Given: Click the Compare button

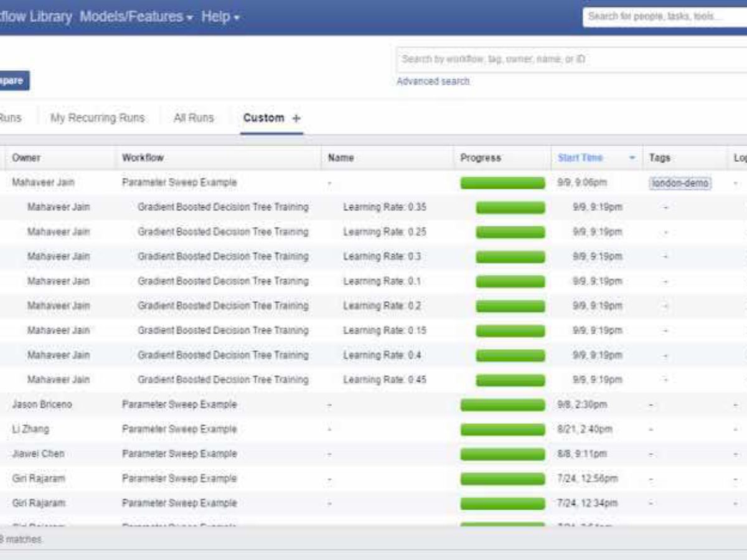Looking at the screenshot, I should click(12, 80).
